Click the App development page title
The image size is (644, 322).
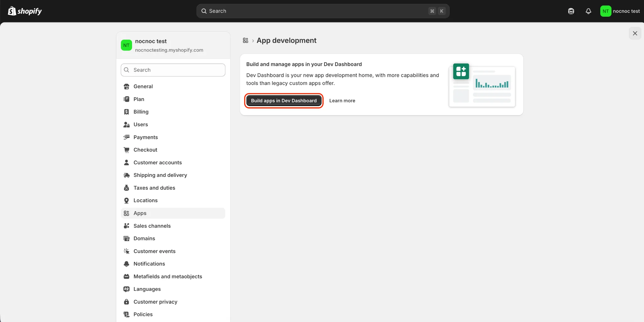[x=286, y=40]
